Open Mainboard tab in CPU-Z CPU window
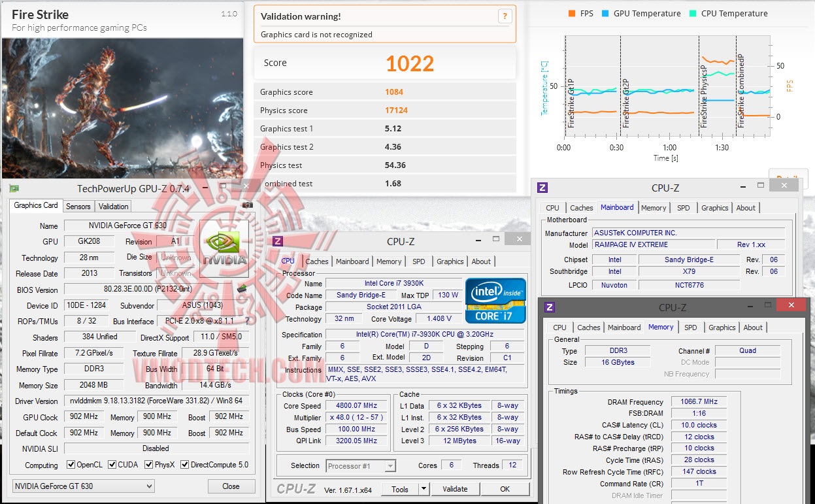The width and height of the screenshot is (815, 504). click(352, 261)
